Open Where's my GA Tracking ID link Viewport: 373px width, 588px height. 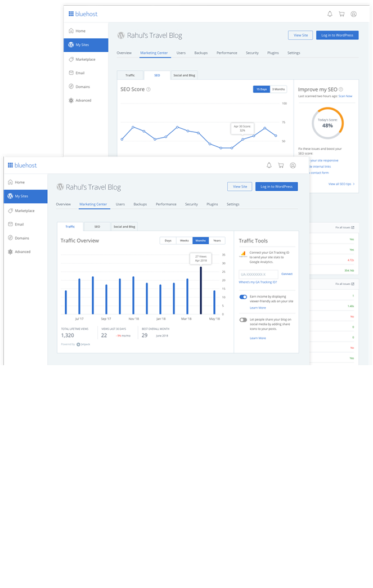258,282
